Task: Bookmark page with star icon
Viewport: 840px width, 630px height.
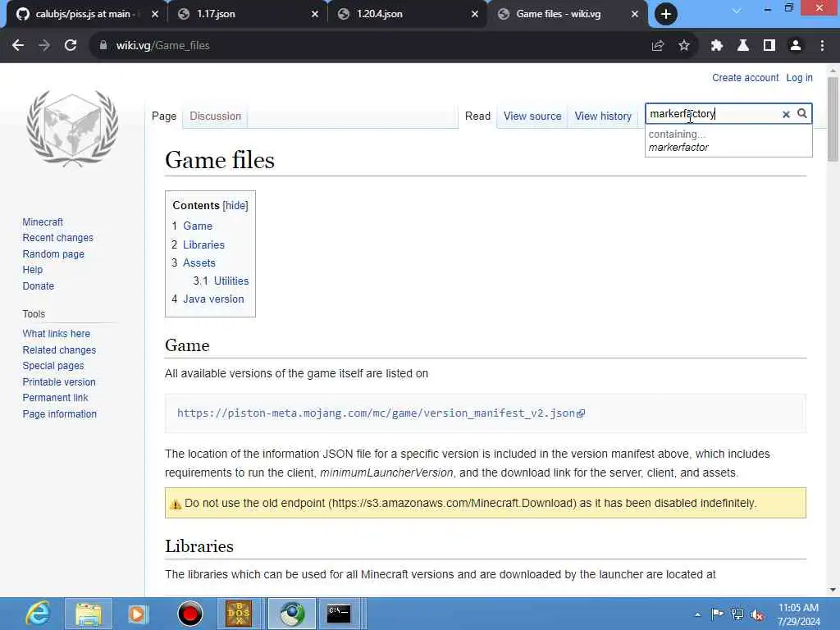Action: [684, 46]
